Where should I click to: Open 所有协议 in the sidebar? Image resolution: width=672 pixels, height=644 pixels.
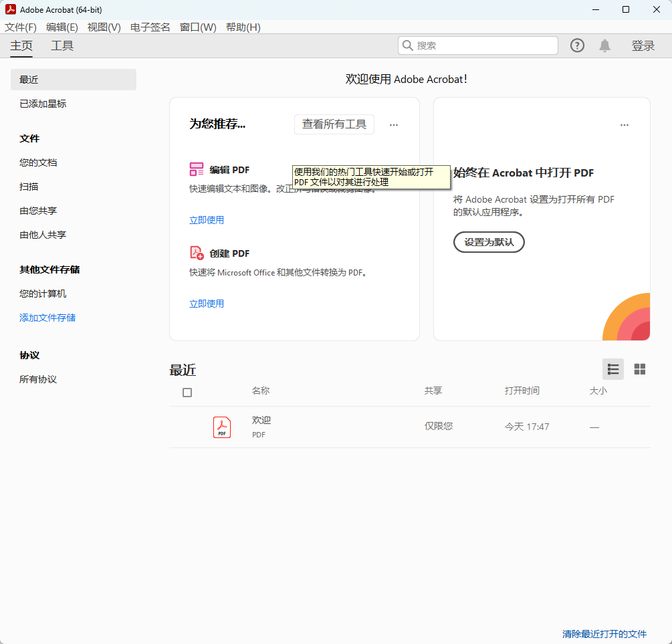point(38,379)
